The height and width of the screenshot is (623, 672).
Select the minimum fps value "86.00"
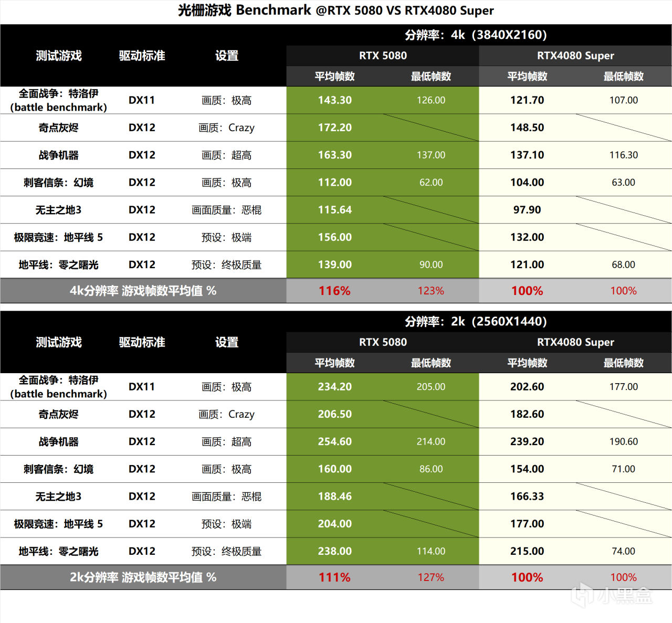431,469
